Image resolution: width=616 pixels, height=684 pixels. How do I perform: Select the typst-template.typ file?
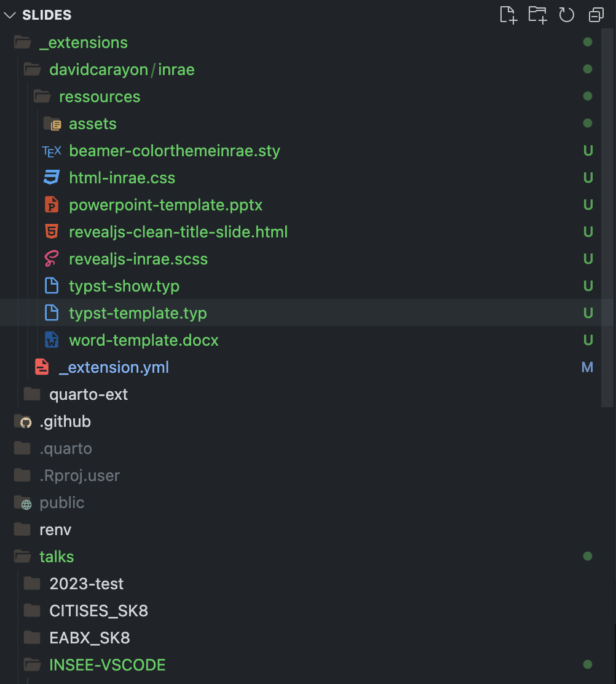point(138,313)
